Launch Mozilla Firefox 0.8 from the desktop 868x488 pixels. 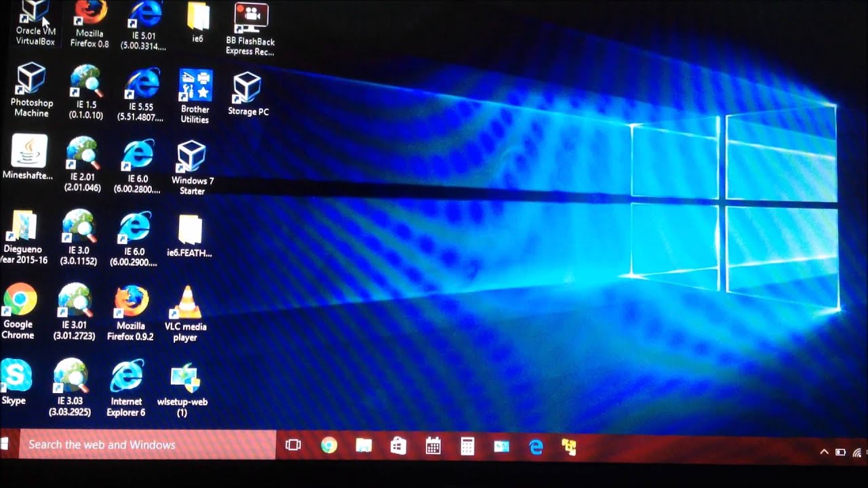[x=90, y=24]
